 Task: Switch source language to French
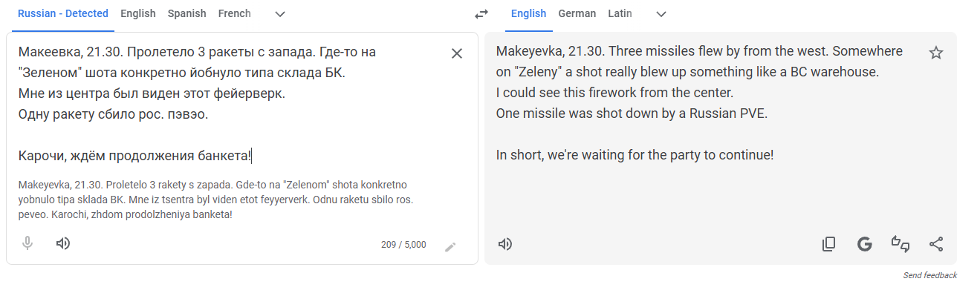(x=235, y=13)
